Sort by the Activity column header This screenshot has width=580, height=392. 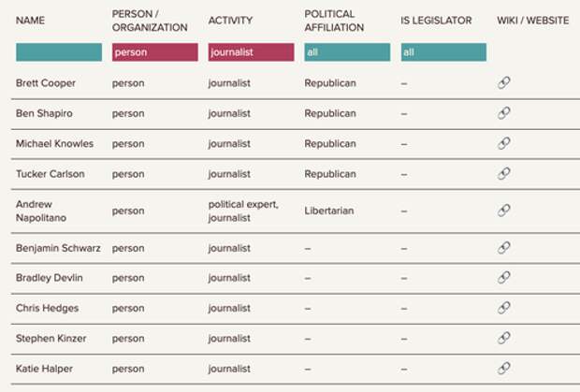pyautogui.click(x=230, y=21)
